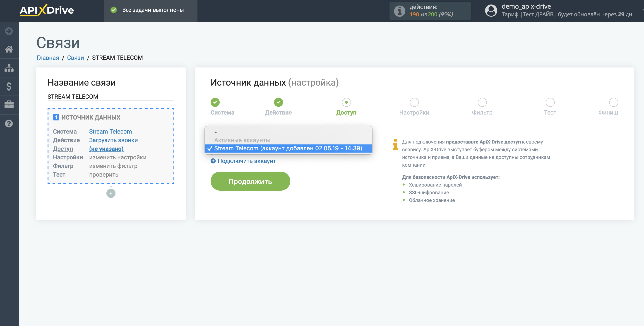Click demo_apix-drive username
This screenshot has width=644, height=326.
(526, 6)
